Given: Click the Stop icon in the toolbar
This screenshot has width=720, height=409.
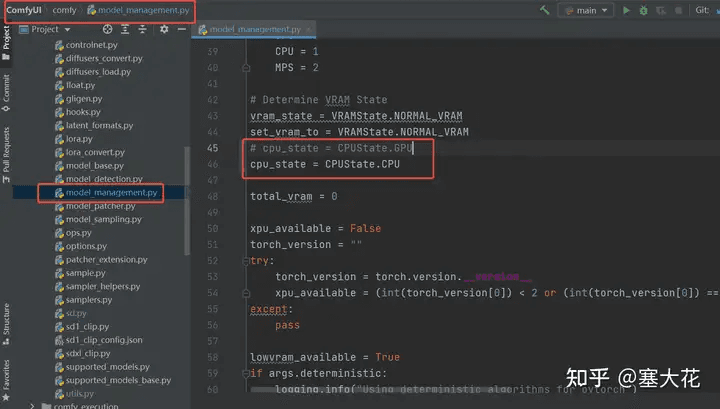Looking at the screenshot, I should pyautogui.click(x=678, y=10).
